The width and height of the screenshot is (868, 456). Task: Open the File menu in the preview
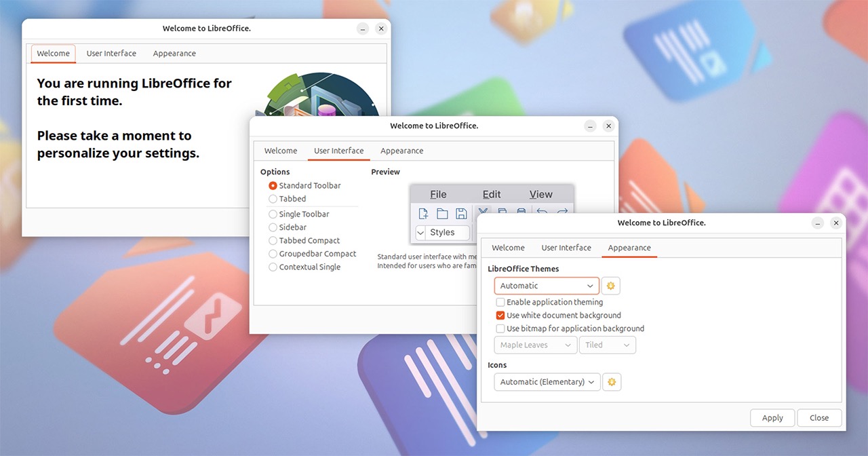pyautogui.click(x=438, y=194)
